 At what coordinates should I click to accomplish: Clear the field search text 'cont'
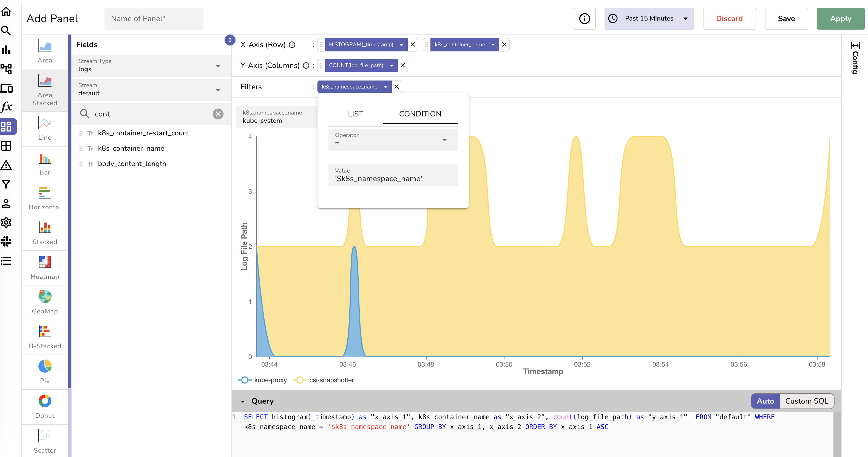click(218, 114)
